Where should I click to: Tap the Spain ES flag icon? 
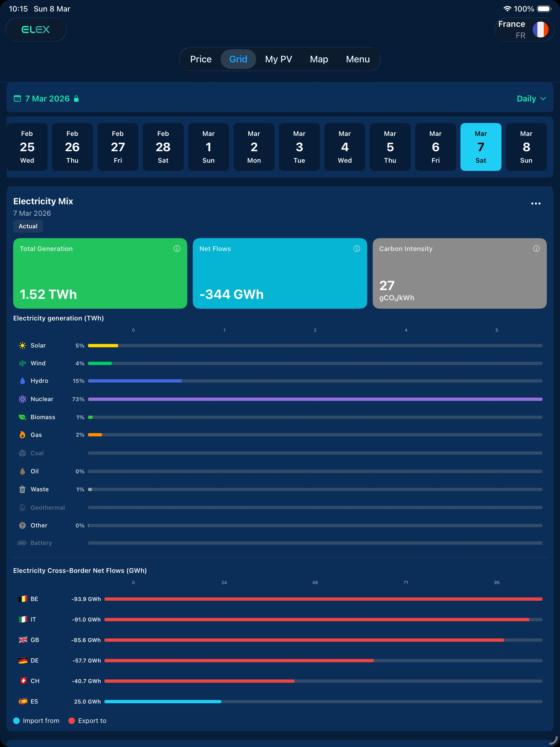pos(23,701)
